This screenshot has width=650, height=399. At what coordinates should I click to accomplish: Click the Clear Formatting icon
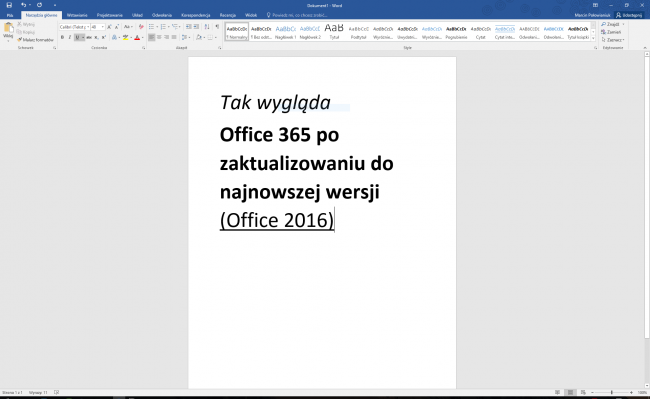tap(141, 27)
